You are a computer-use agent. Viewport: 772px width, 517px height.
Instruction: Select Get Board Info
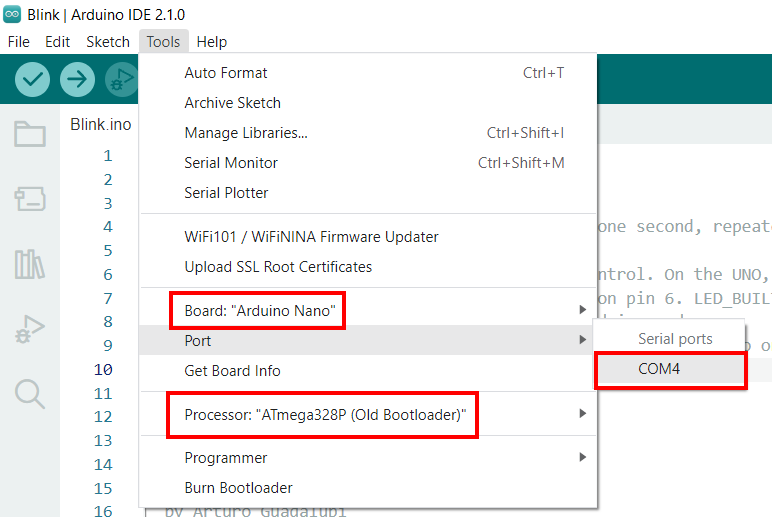click(368, 370)
